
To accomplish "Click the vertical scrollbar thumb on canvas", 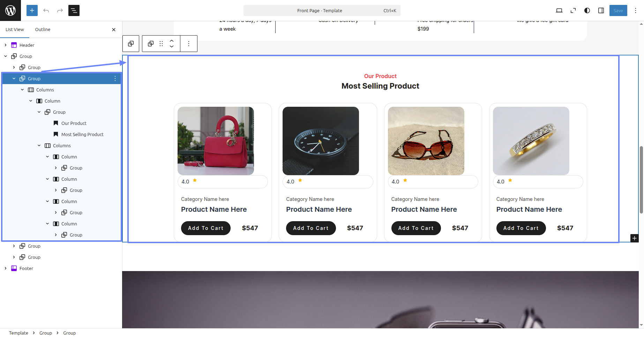I will 641,180.
